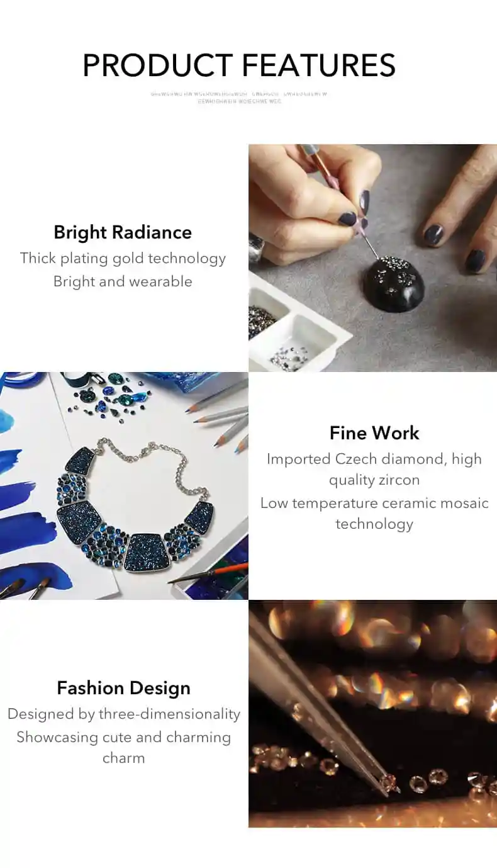The height and width of the screenshot is (868, 497).
Task: Open the blue statement necklace image
Action: click(x=124, y=485)
